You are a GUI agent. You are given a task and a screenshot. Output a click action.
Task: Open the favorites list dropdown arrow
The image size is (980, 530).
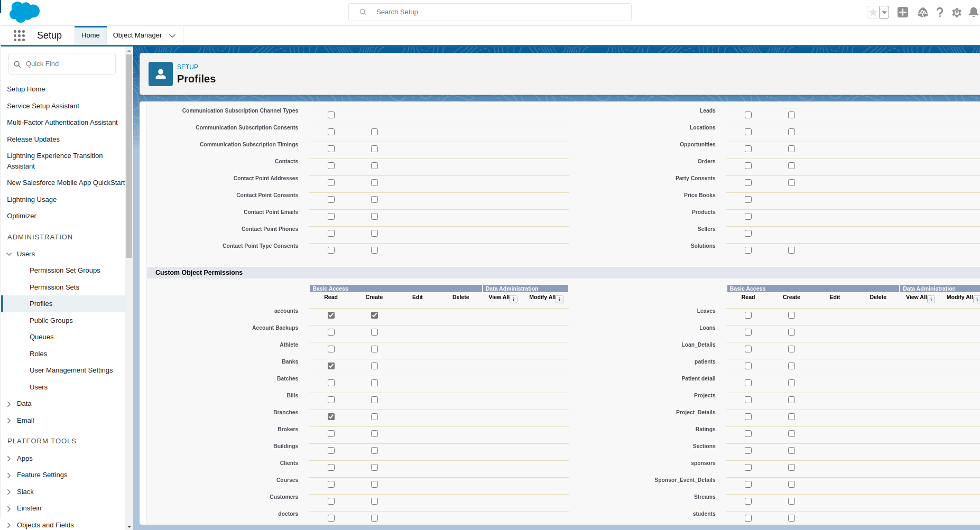point(884,12)
